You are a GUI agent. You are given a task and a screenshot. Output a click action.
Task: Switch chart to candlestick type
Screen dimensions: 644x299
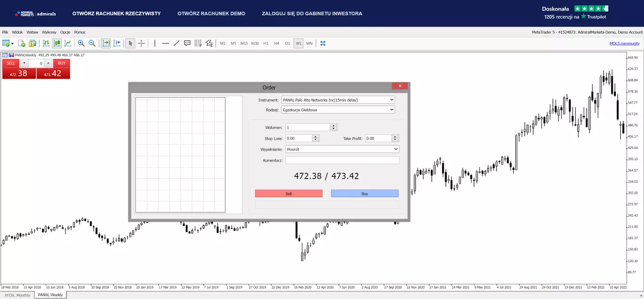pyautogui.click(x=57, y=43)
